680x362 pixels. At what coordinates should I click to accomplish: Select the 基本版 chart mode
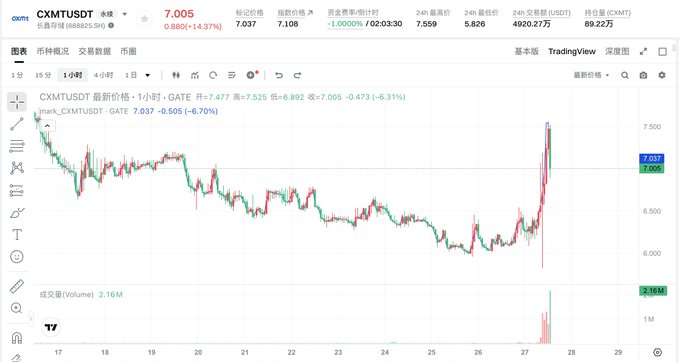coord(526,52)
